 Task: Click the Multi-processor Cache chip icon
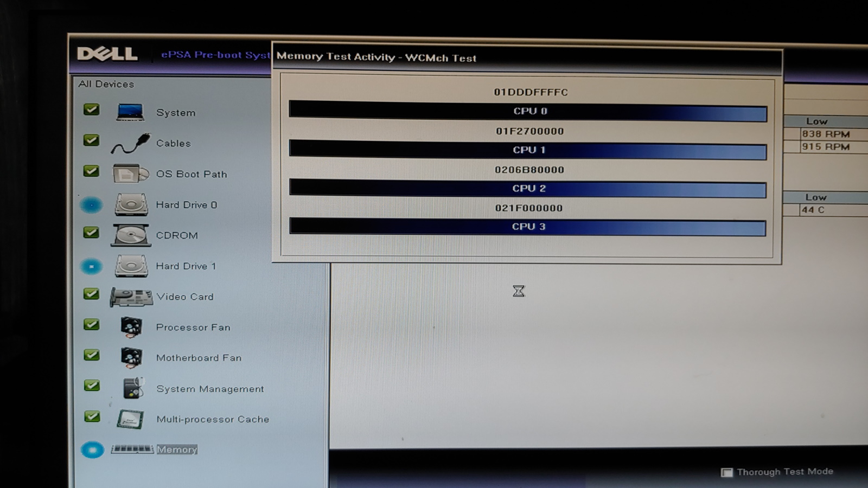point(131,419)
